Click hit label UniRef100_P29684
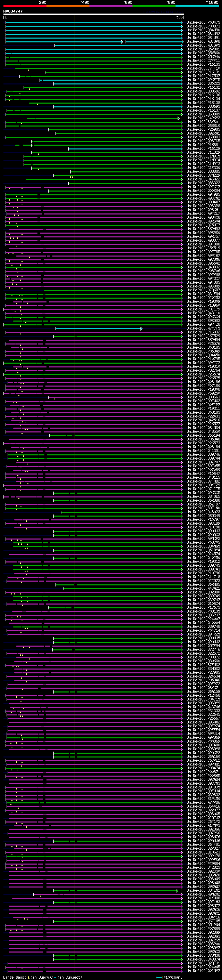Viewport: 222px width, 980px height. pyautogui.click(x=203, y=864)
